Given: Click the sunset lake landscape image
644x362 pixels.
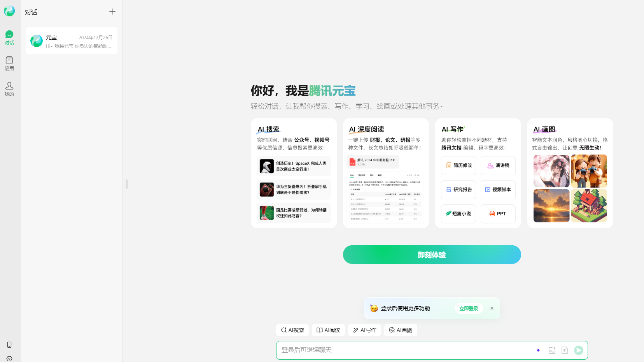Looking at the screenshot, I should click(x=551, y=206).
